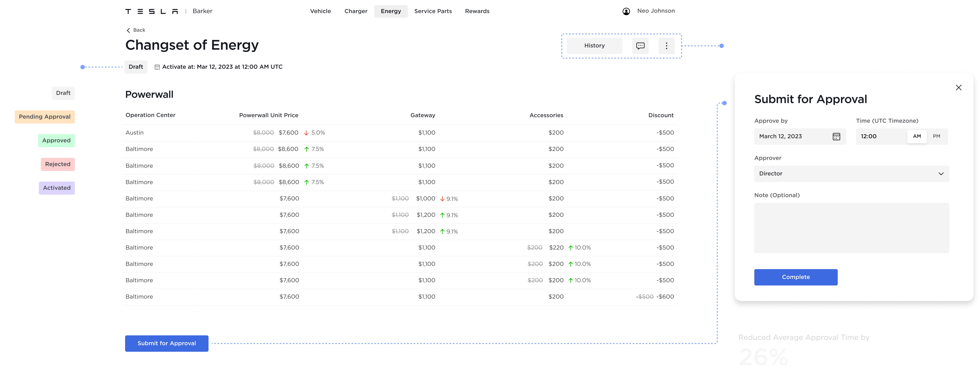Screen dimensions: 980x373
Task: Click the Operation Center column header
Action: [150, 115]
